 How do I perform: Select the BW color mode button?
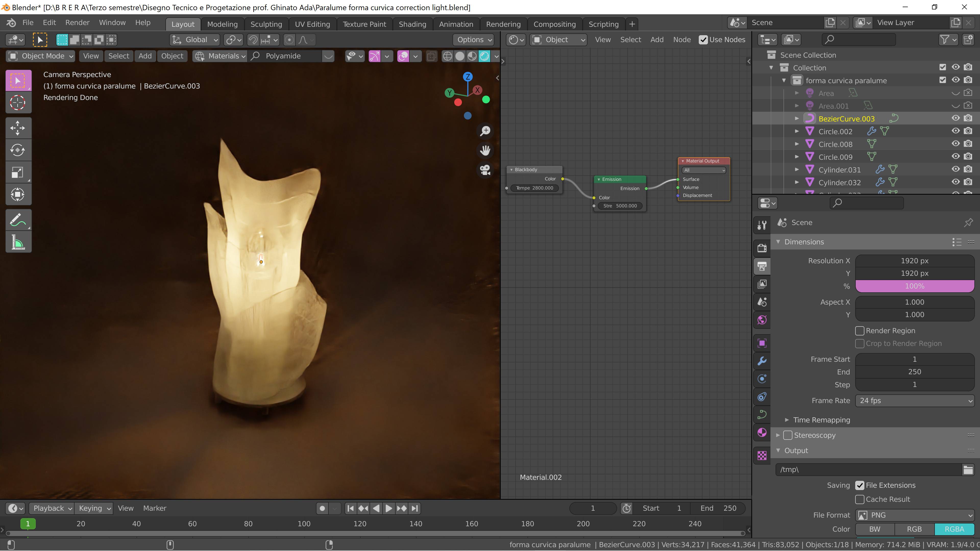coord(875,529)
